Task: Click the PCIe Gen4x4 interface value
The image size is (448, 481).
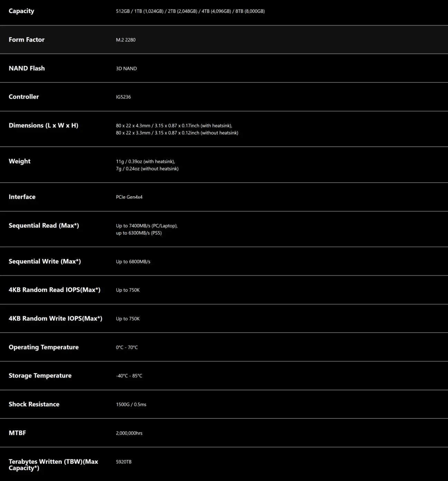Action: [129, 197]
